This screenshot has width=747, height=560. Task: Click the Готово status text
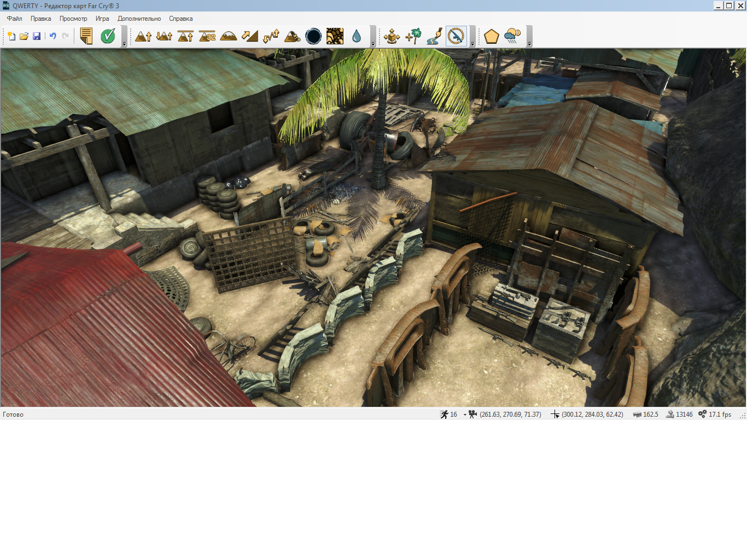(13, 415)
